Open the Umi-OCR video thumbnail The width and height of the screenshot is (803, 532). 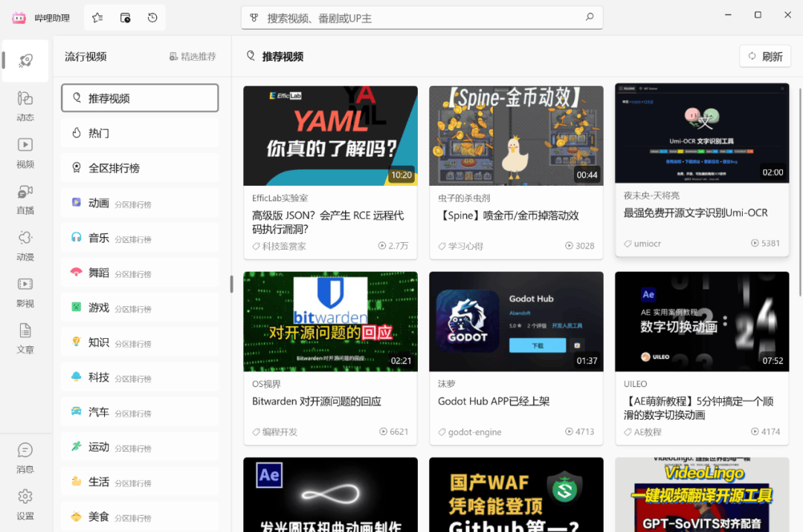pos(702,134)
